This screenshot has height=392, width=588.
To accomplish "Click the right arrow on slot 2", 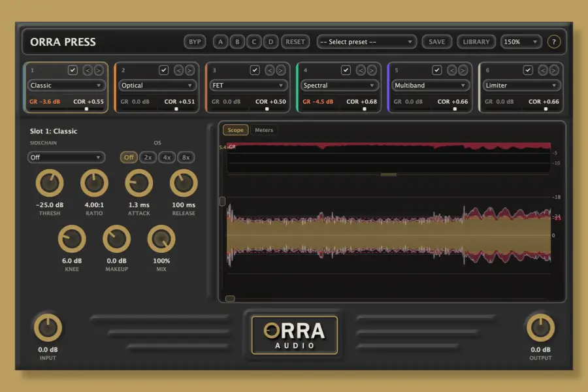I will (x=189, y=70).
